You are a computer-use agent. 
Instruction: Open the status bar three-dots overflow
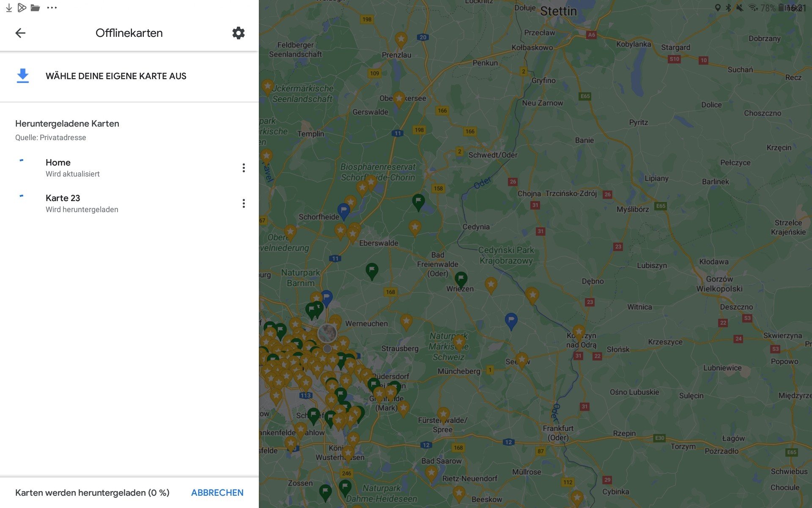coord(52,8)
